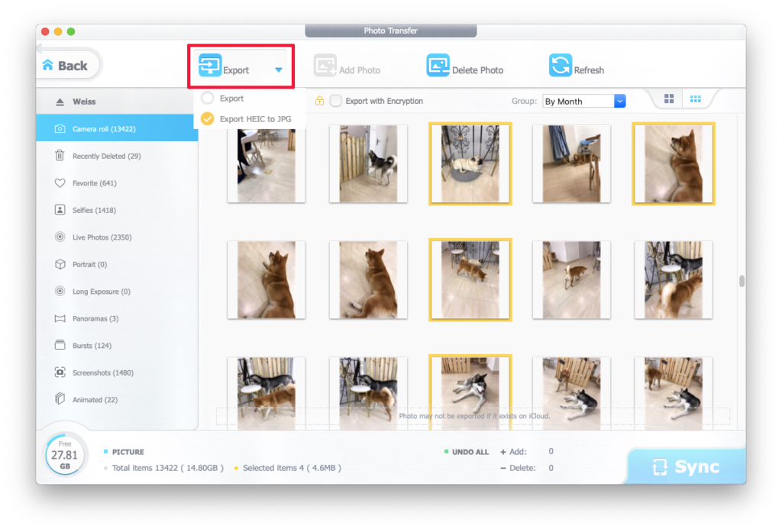This screenshot has height=532, width=782.
Task: Click the Delete Photo icon
Action: pos(438,66)
